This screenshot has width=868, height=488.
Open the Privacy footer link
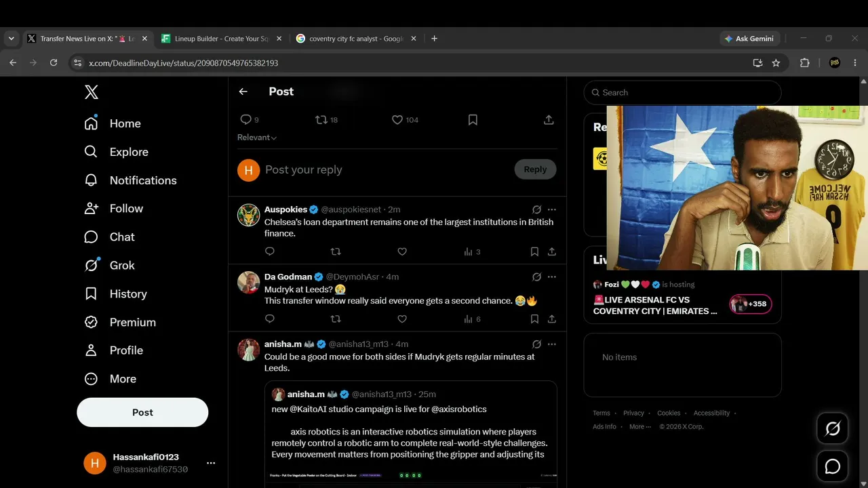click(x=633, y=413)
